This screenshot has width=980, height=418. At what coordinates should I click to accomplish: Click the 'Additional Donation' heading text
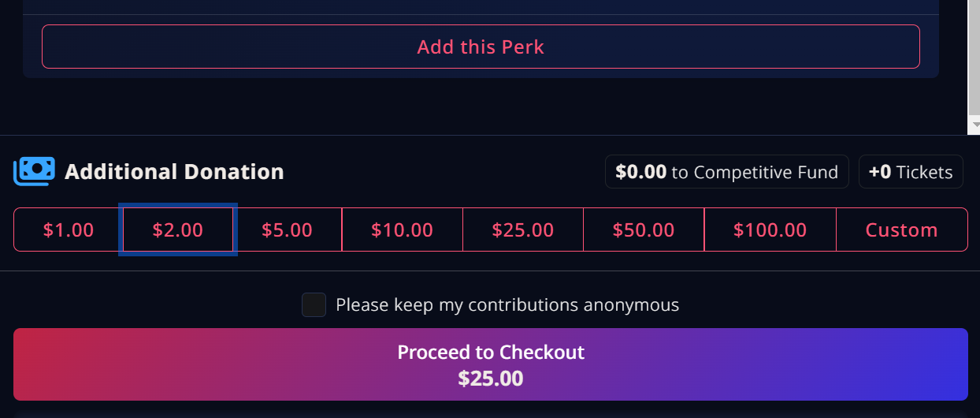click(x=174, y=171)
